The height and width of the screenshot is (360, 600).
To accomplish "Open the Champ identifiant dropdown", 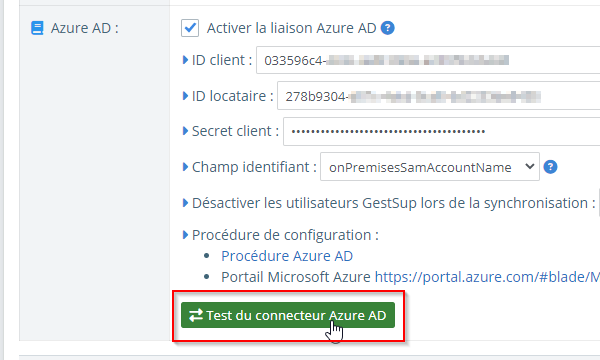I will 430,167.
